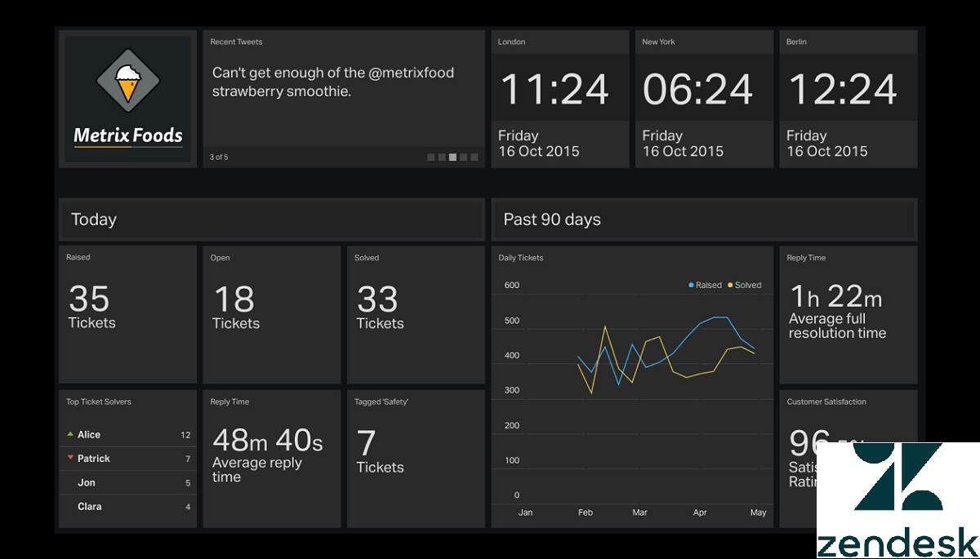
Task: Click the red down arrow beside Patrick
Action: coord(70,458)
